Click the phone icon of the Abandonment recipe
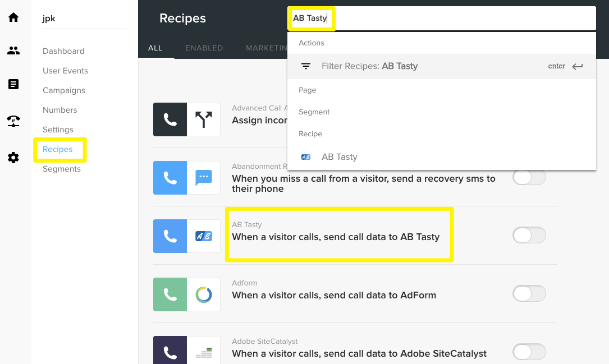The image size is (609, 364). point(170,178)
